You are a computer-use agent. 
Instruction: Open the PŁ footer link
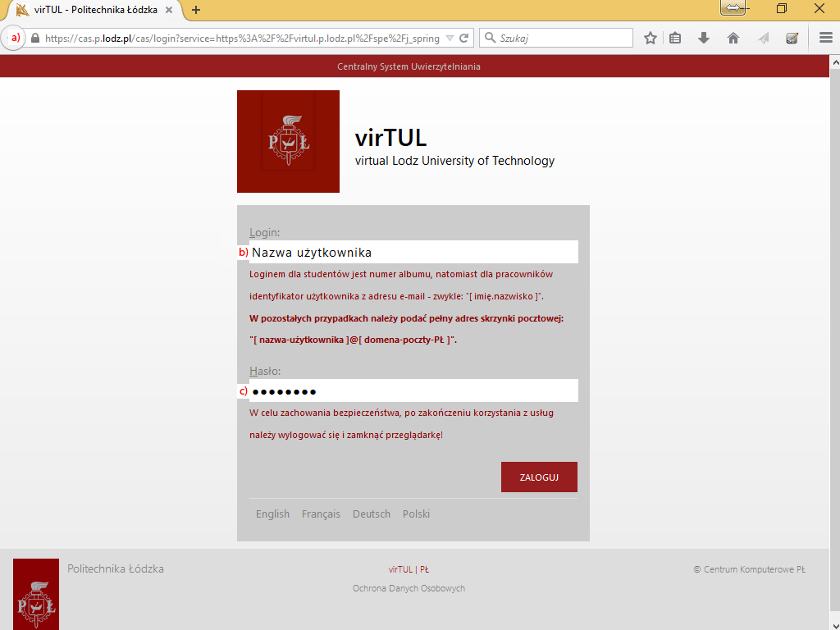tap(424, 569)
